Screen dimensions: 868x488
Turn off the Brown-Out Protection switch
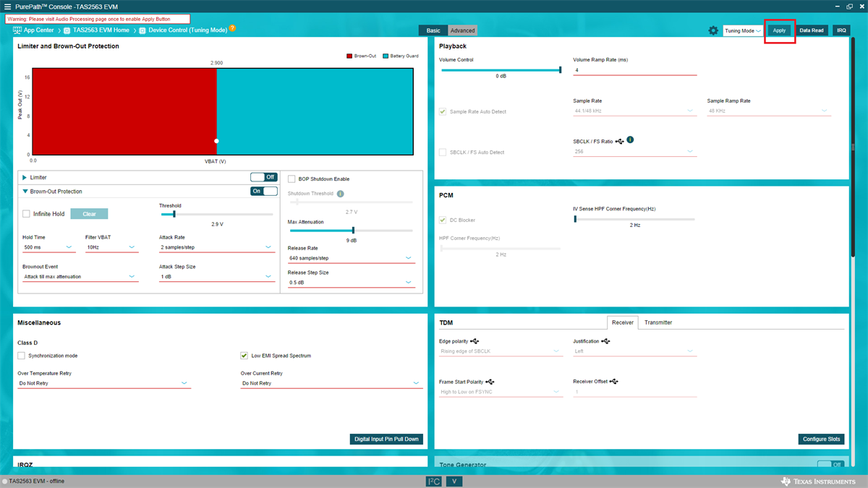point(264,192)
